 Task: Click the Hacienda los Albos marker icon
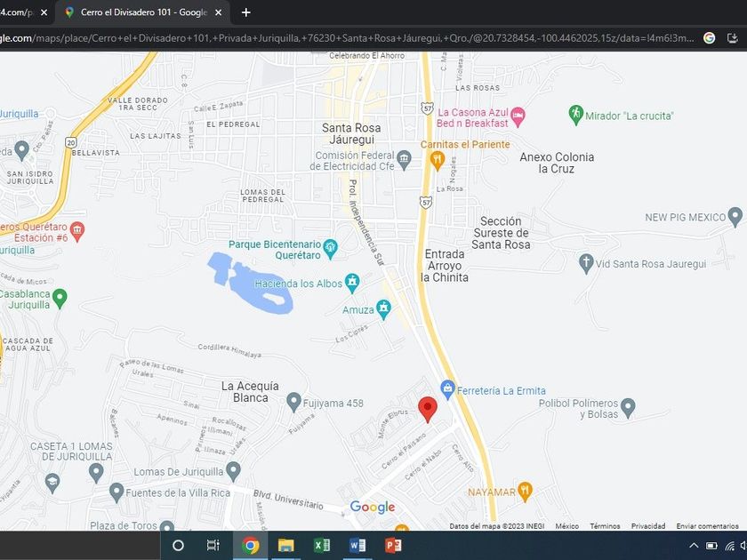352,283
